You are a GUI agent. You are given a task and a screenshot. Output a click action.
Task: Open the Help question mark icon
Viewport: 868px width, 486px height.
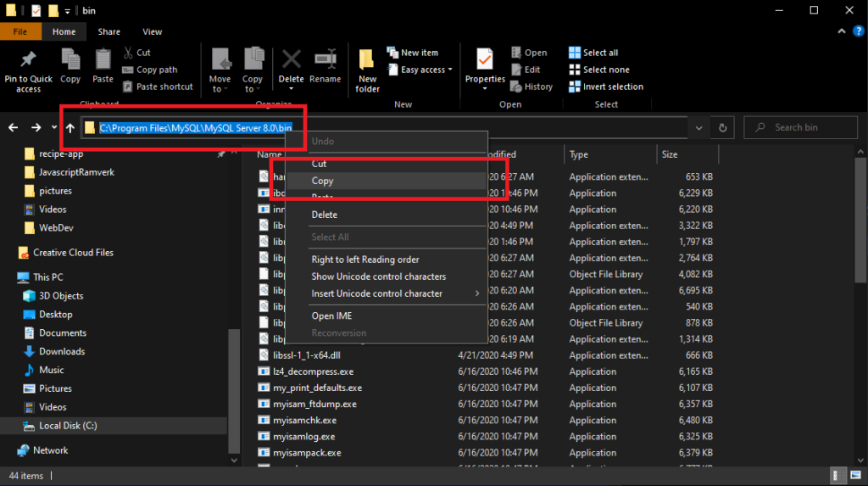click(858, 31)
